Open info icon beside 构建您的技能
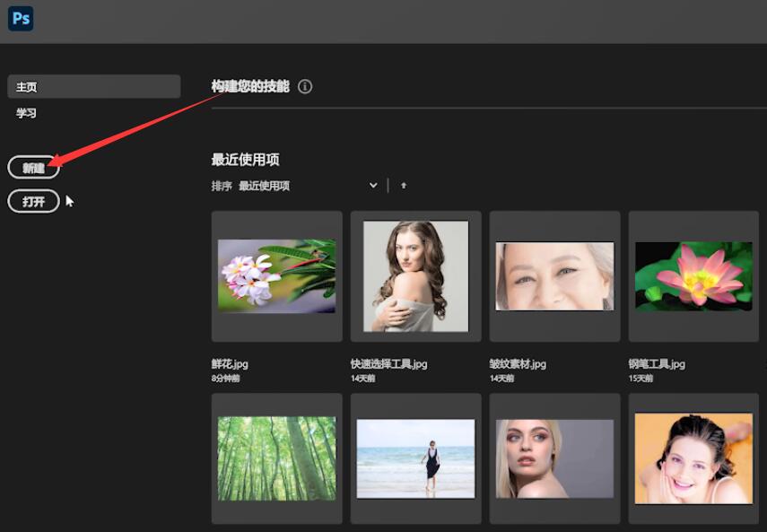This screenshot has width=767, height=532. coord(305,86)
